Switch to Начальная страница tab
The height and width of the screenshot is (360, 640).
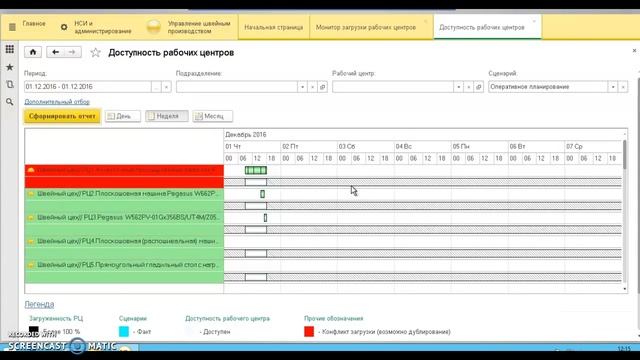coord(273,27)
